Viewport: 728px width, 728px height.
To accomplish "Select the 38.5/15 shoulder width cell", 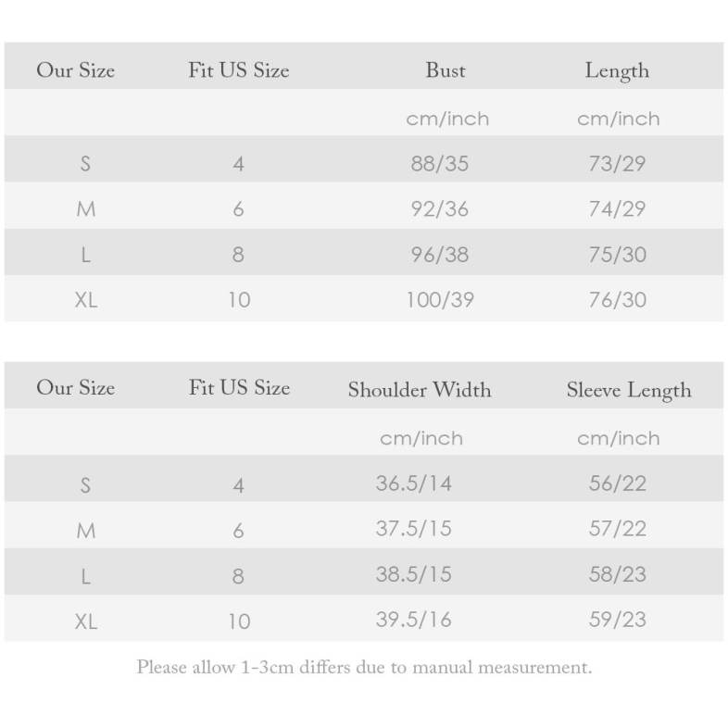I will pyautogui.click(x=414, y=574).
